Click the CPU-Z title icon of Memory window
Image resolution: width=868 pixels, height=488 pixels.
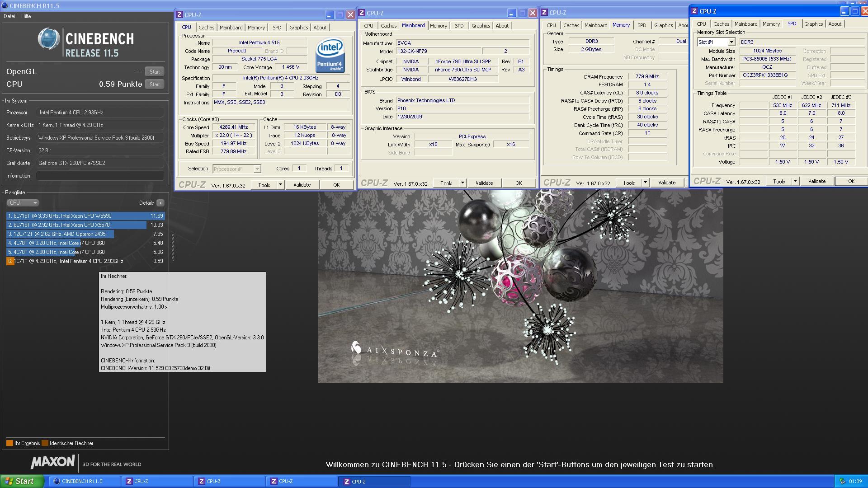544,13
